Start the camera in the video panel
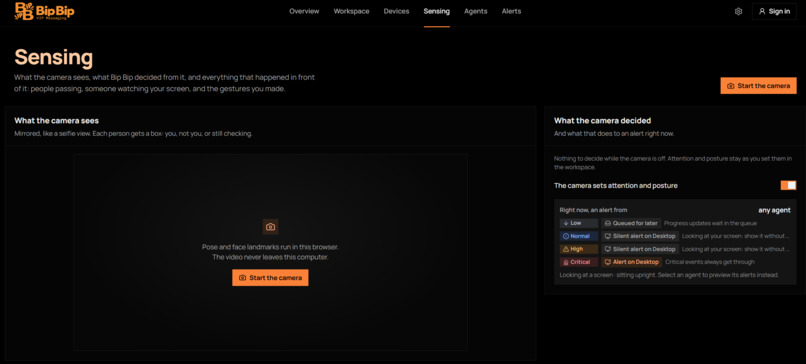 270,278
